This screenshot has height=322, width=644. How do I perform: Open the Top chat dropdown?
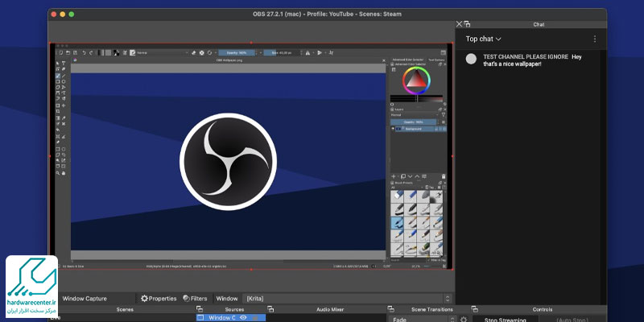(484, 39)
